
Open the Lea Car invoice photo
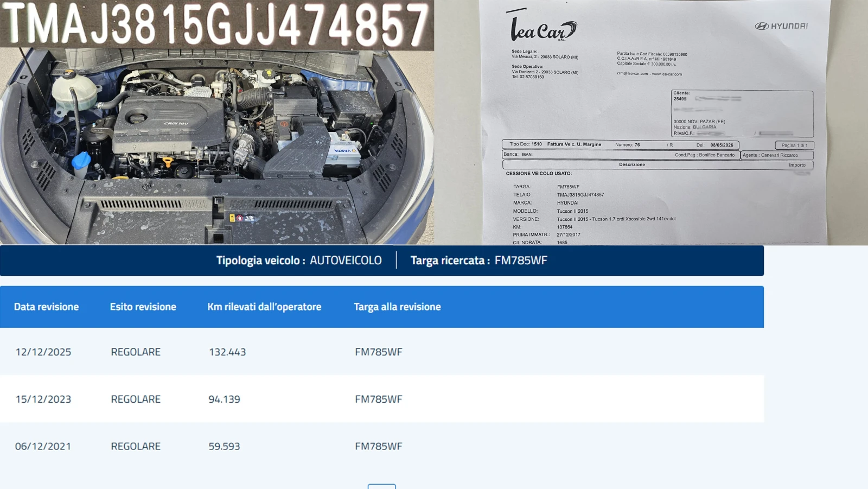654,123
